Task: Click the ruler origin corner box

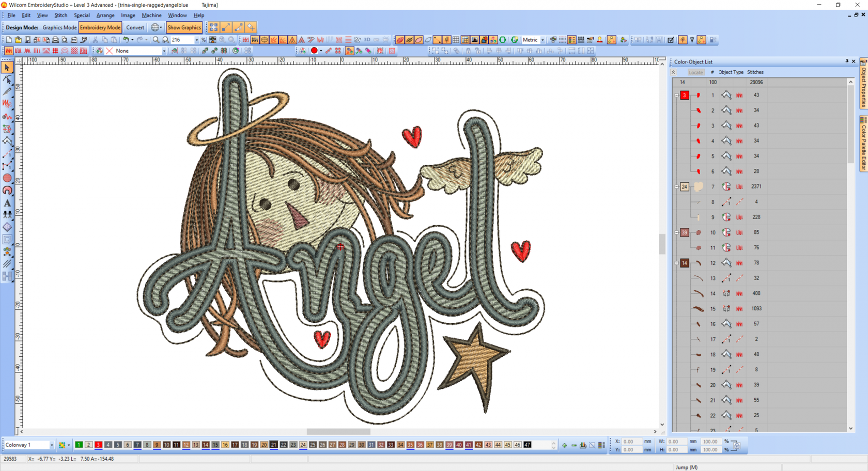Action: pos(19,60)
